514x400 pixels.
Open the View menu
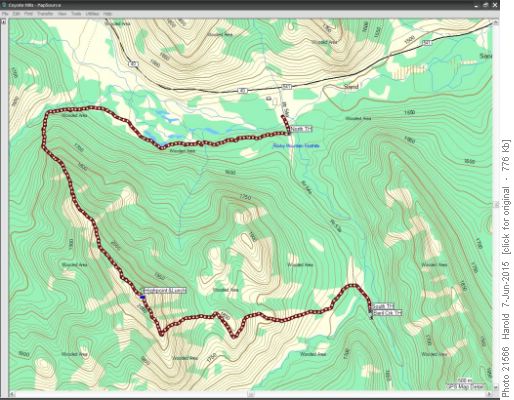pos(62,14)
